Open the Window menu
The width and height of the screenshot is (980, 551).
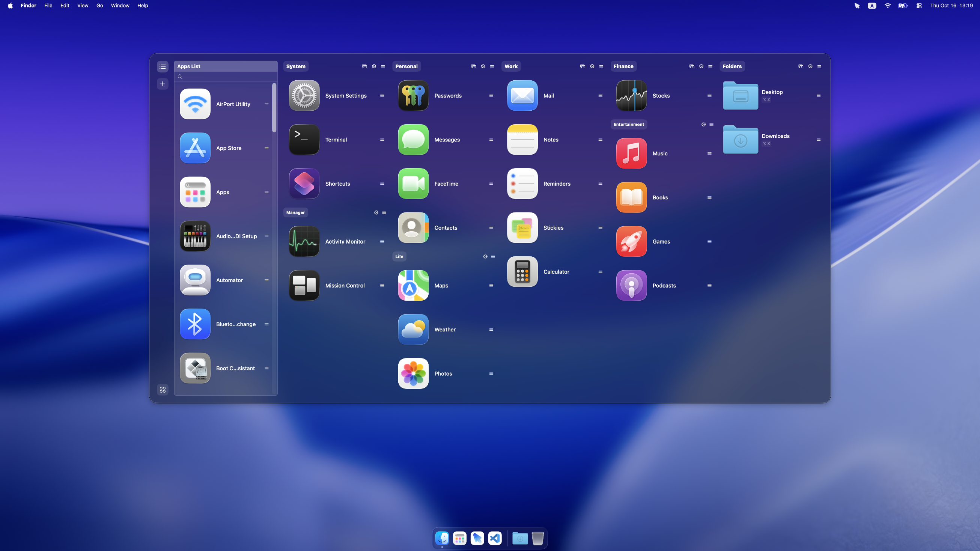[x=120, y=5]
